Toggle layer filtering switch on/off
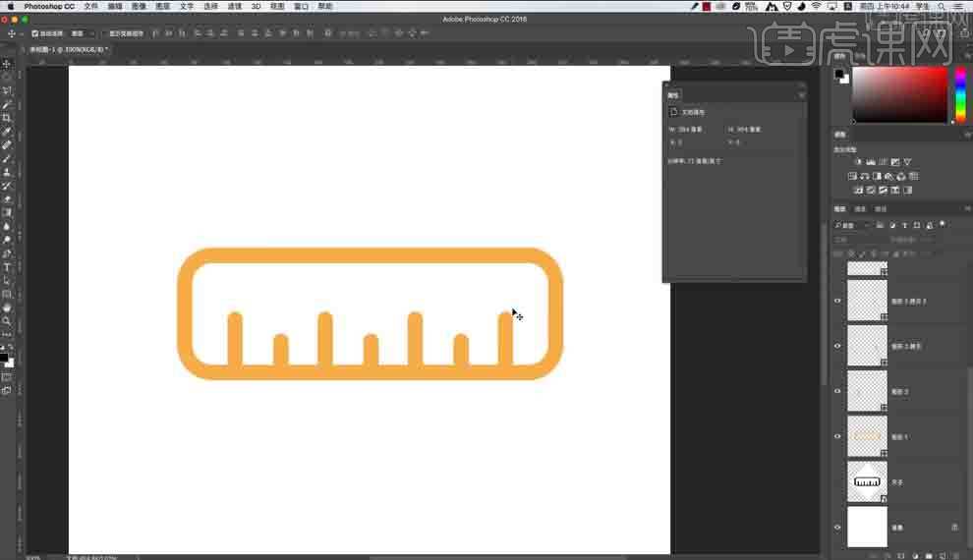Image resolution: width=973 pixels, height=560 pixels. coord(943,225)
